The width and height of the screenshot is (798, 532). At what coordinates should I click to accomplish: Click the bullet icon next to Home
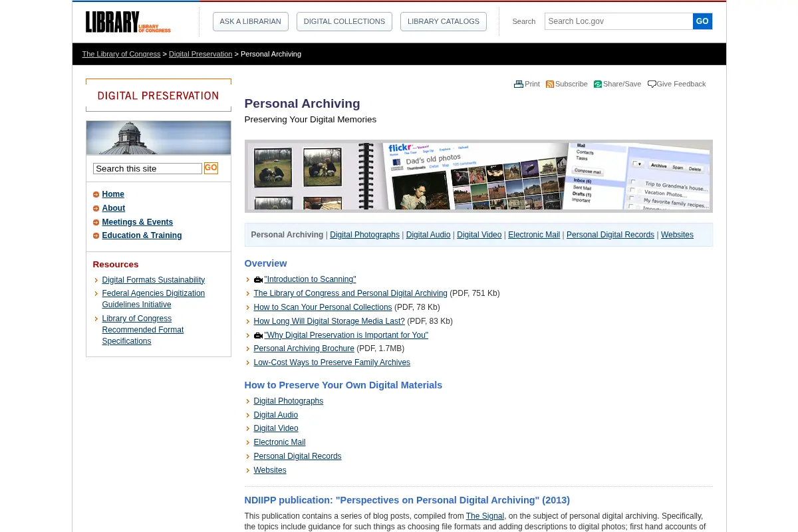point(96,194)
